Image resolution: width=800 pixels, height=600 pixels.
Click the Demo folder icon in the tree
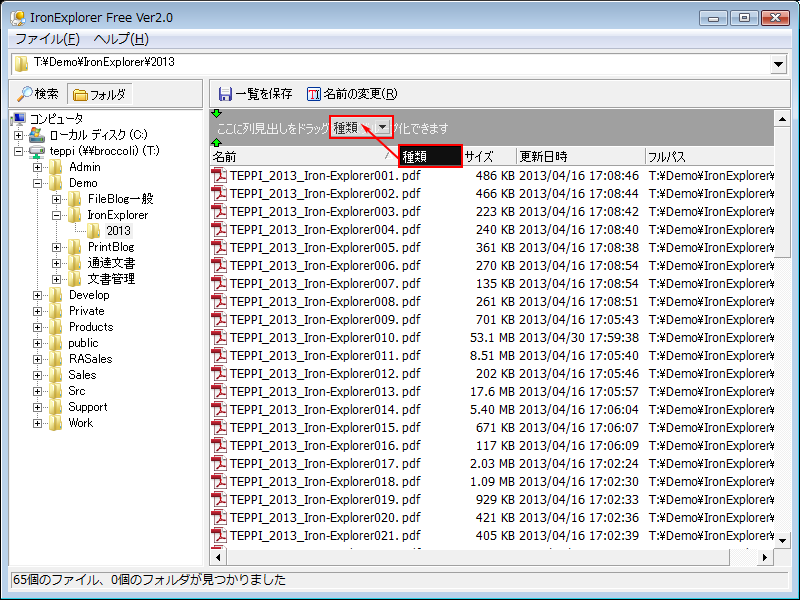56,183
